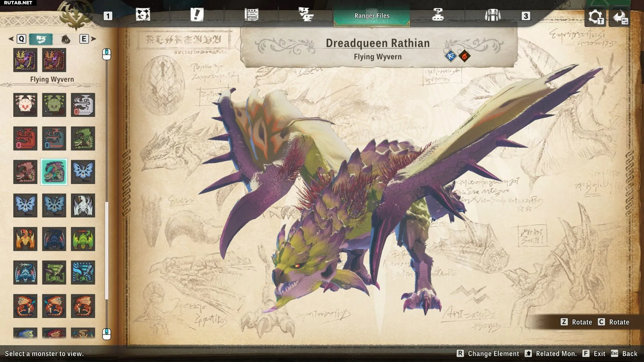Select the Ranger Files tab

[x=372, y=16]
